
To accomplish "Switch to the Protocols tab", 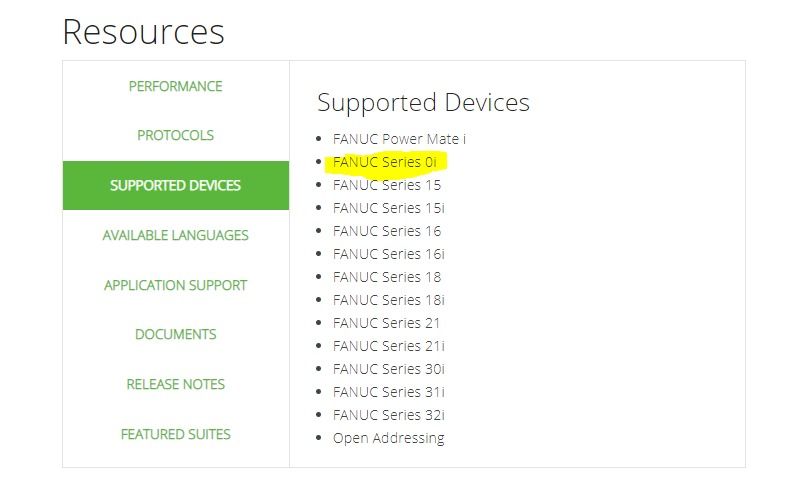I will pos(175,135).
